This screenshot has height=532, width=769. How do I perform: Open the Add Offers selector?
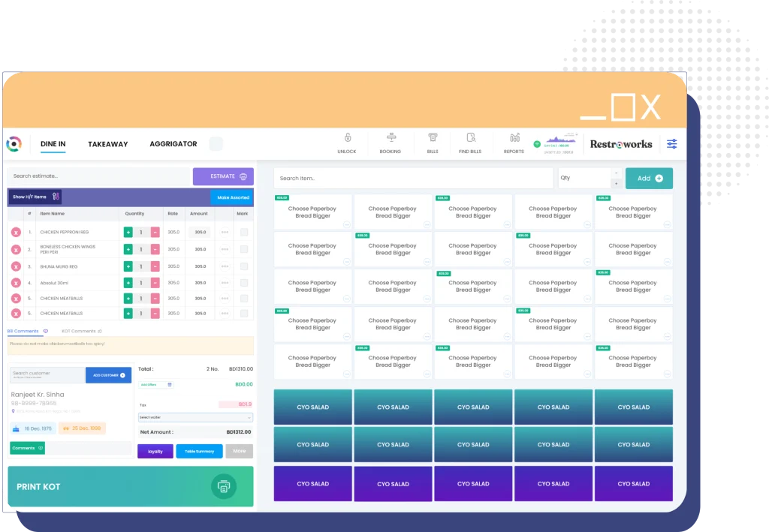coord(156,384)
